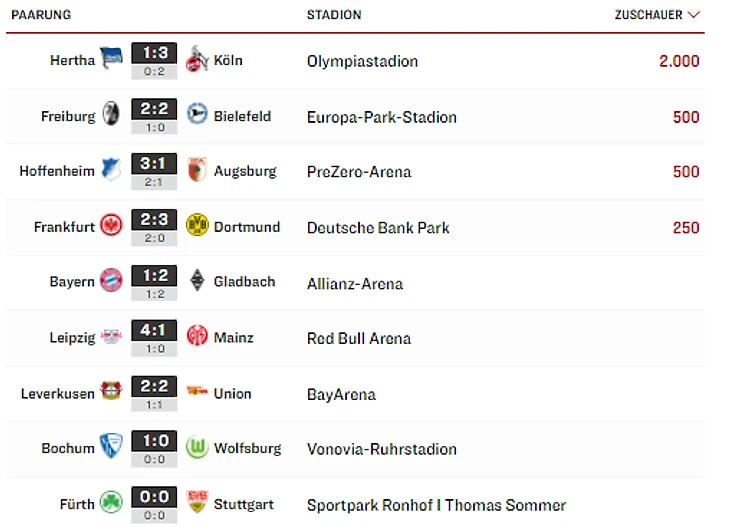Open the Bayern München club crest
The image size is (730, 527).
tap(111, 282)
